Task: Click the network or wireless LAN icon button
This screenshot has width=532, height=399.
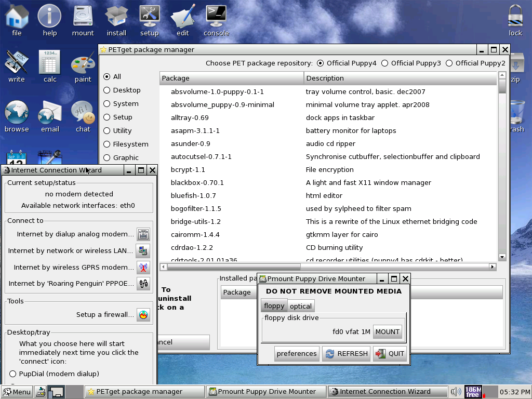Action: tap(143, 251)
